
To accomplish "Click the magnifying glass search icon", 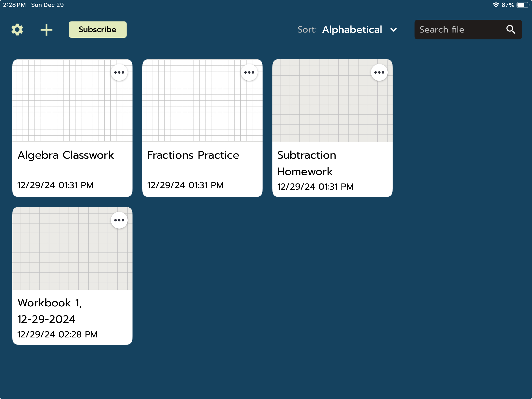I will coord(511,30).
